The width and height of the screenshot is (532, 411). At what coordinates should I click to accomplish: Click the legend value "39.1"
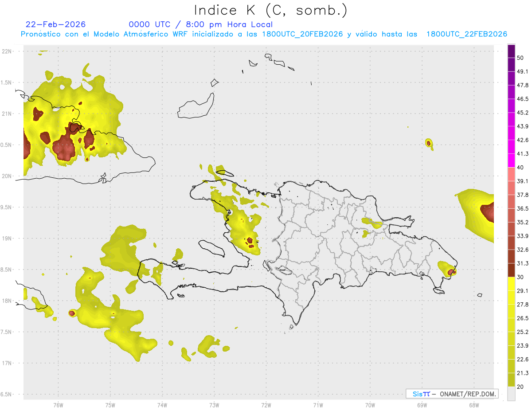[523, 181]
